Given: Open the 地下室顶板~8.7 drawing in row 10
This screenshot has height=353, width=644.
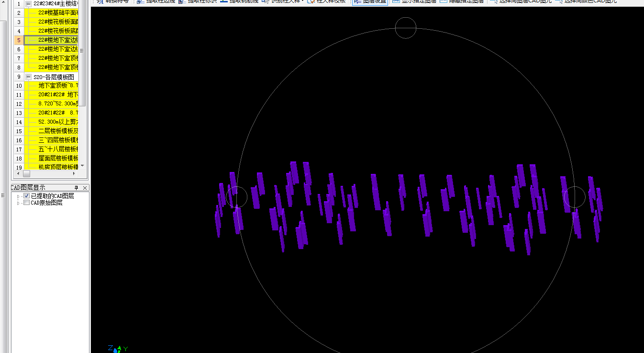Looking at the screenshot, I should (51, 85).
